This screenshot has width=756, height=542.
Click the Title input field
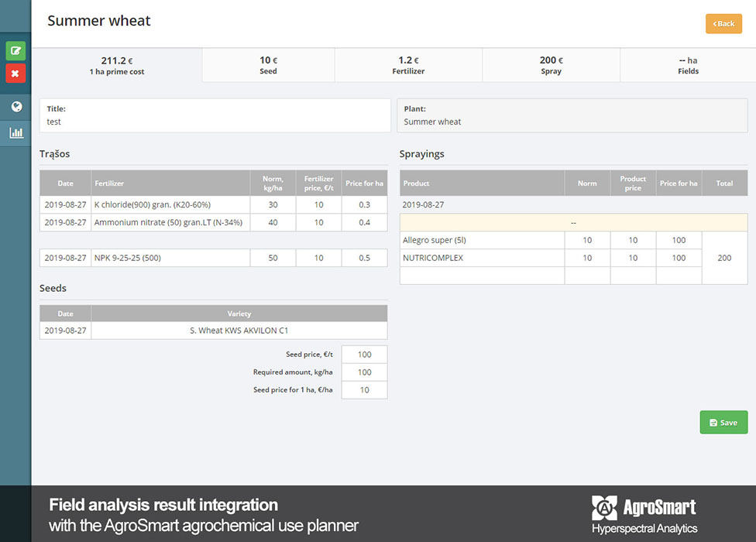[215, 122]
